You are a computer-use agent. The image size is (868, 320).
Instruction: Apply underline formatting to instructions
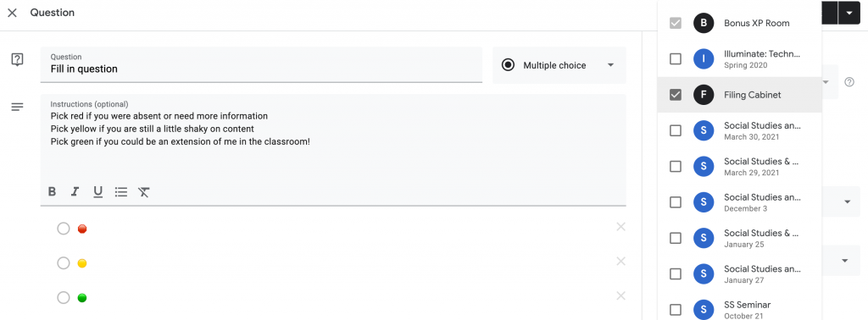98,192
